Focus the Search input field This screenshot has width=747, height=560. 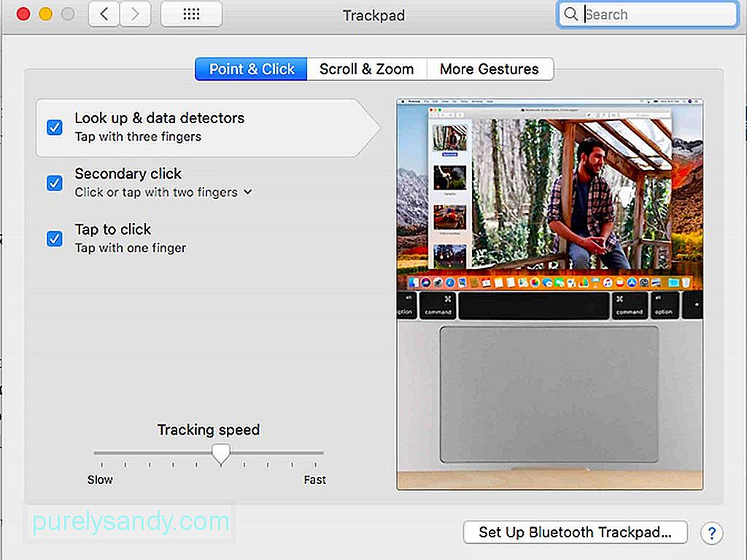click(x=648, y=15)
